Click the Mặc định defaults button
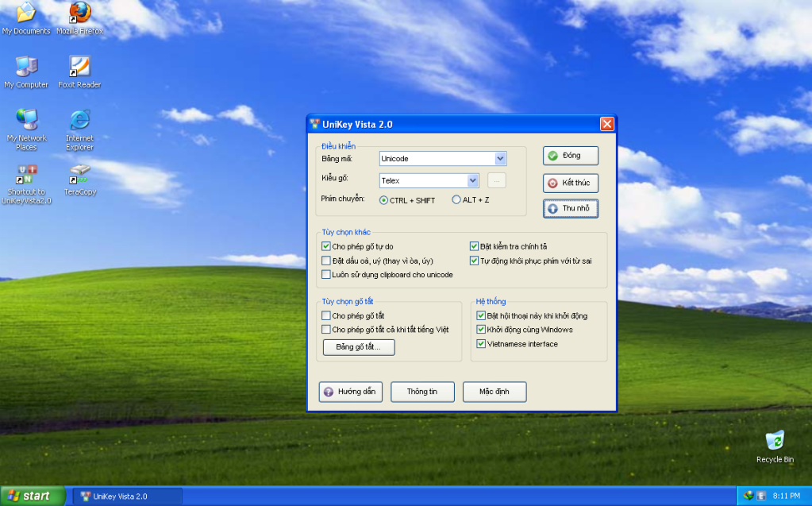The image size is (812, 506). (495, 392)
